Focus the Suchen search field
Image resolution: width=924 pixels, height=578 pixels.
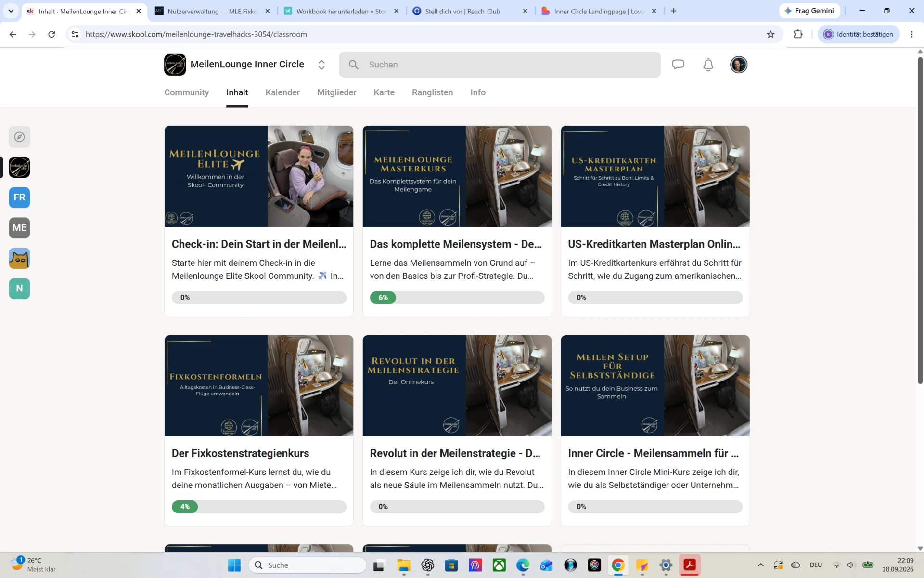tap(500, 65)
